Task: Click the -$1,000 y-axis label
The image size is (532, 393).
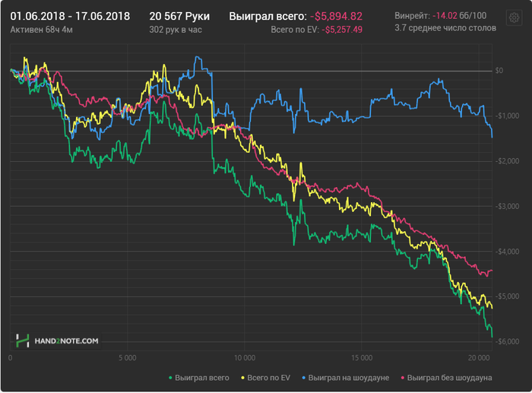Action: pyautogui.click(x=507, y=116)
